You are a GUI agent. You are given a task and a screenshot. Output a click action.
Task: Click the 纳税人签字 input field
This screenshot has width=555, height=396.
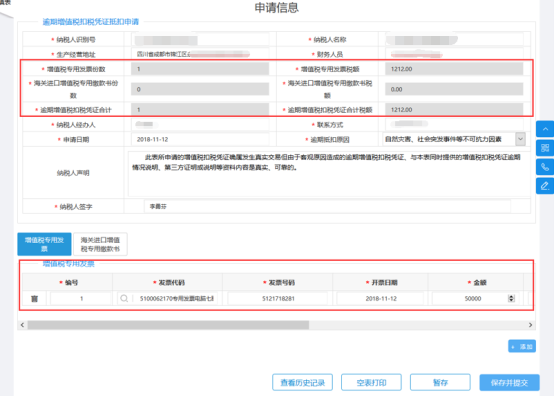pos(327,206)
